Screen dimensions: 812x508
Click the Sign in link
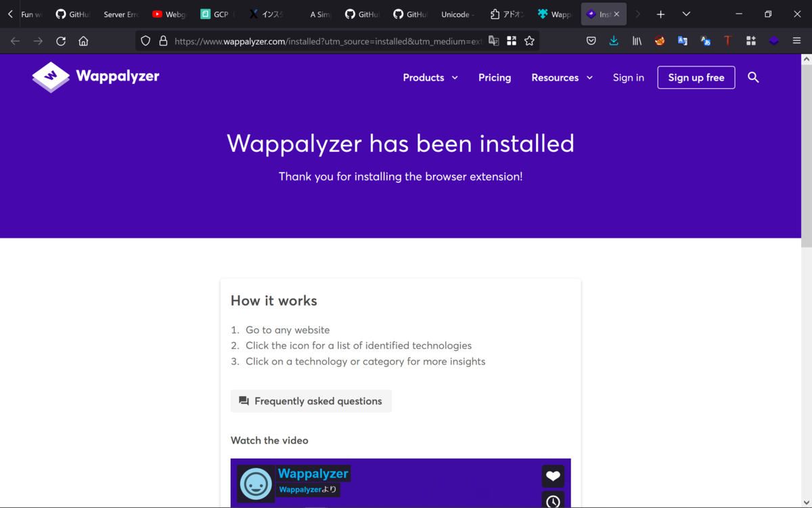pyautogui.click(x=629, y=77)
